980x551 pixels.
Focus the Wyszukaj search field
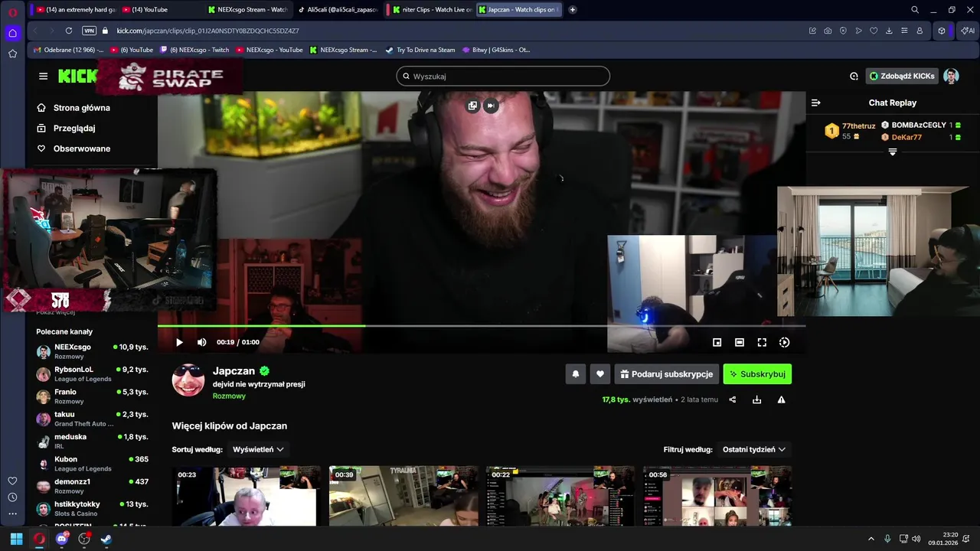click(503, 77)
